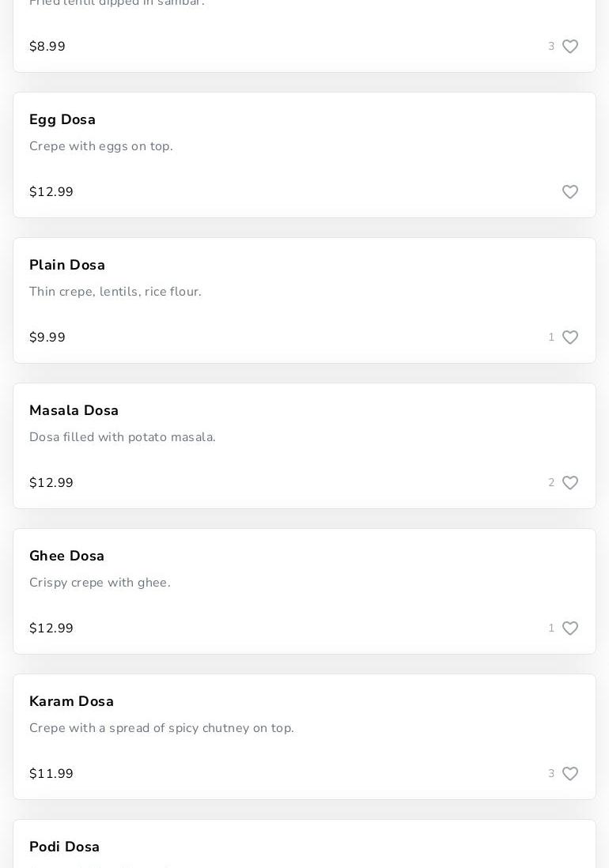Open Masala Dosa details
Viewport: 609px width, 868px height.
[74, 410]
